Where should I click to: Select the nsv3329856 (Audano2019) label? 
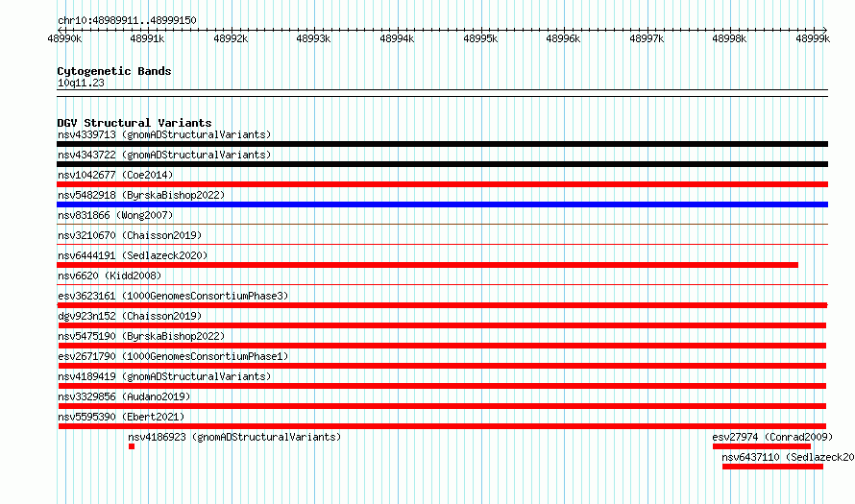[x=124, y=396]
